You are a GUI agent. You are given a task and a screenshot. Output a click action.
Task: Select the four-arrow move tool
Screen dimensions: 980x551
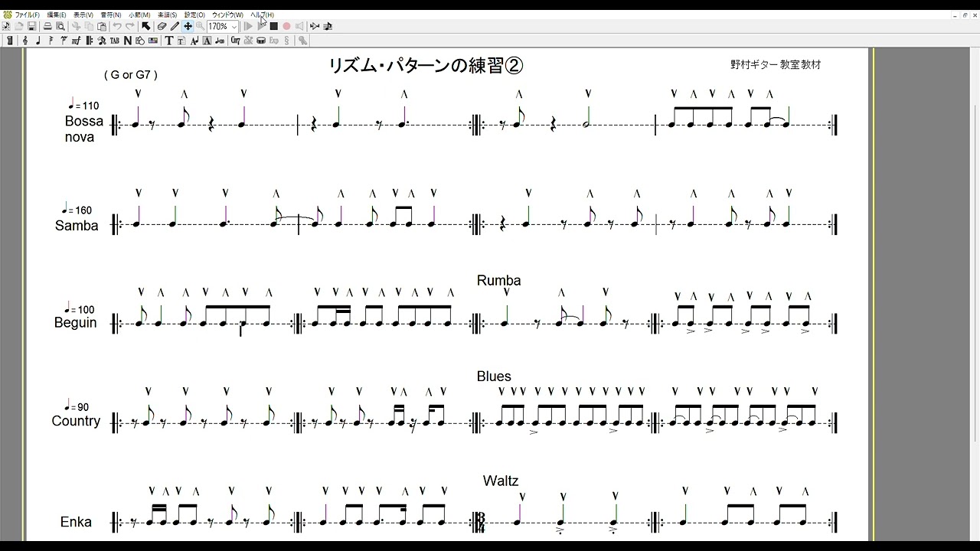tap(188, 26)
